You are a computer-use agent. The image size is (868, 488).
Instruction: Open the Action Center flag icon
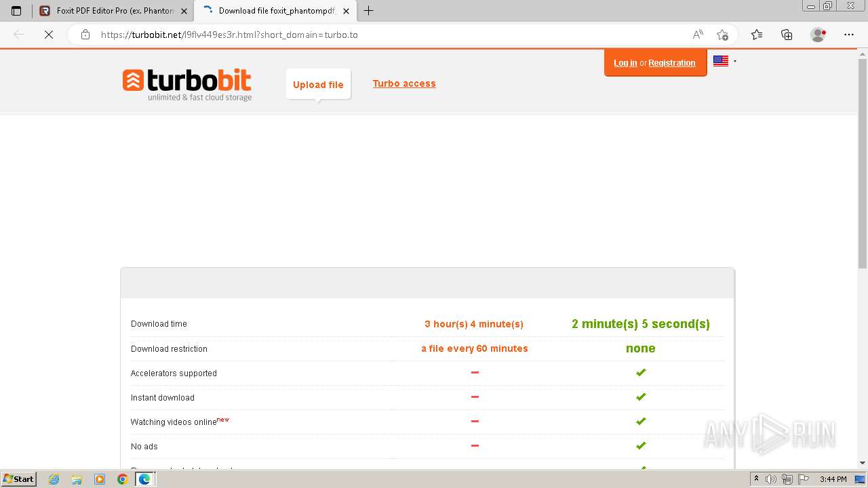click(x=804, y=479)
